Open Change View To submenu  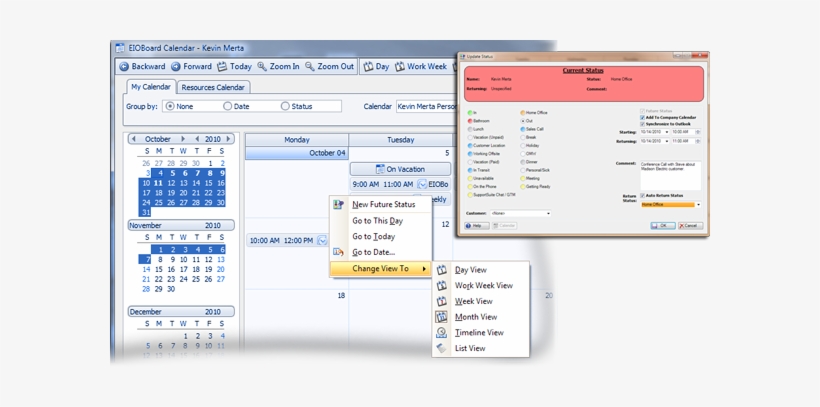[381, 269]
